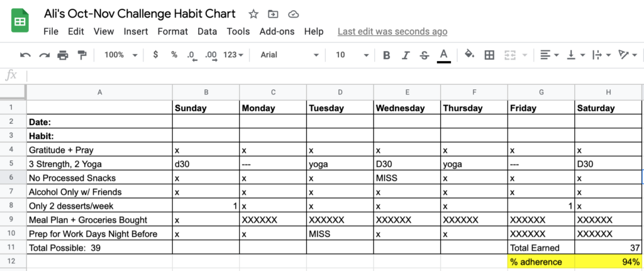Open the font size 10 dropdown
644x271 pixels.
[352, 55]
